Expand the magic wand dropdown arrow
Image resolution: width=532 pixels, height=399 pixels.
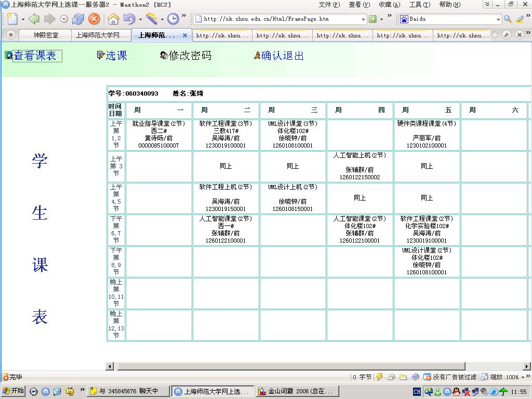pyautogui.click(x=162, y=19)
